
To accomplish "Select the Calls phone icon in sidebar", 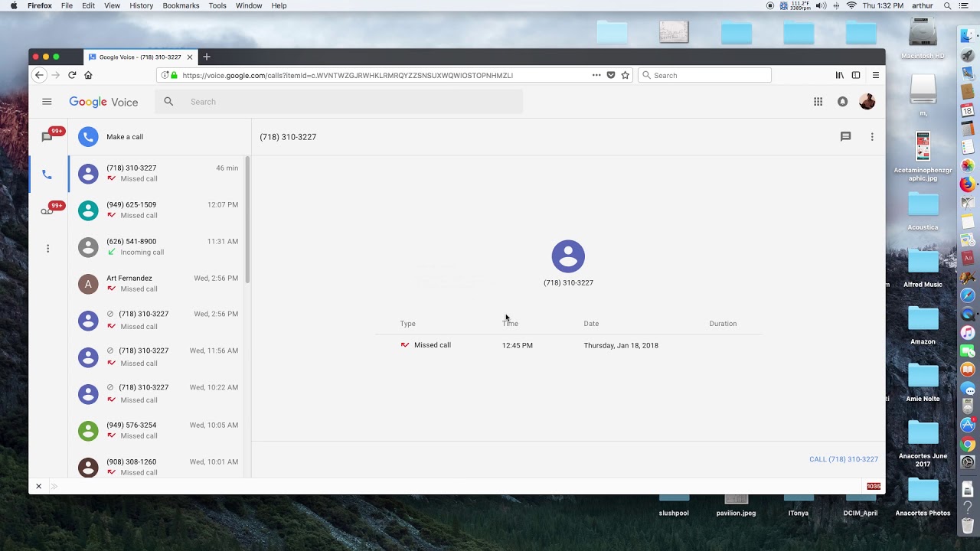I will (47, 174).
